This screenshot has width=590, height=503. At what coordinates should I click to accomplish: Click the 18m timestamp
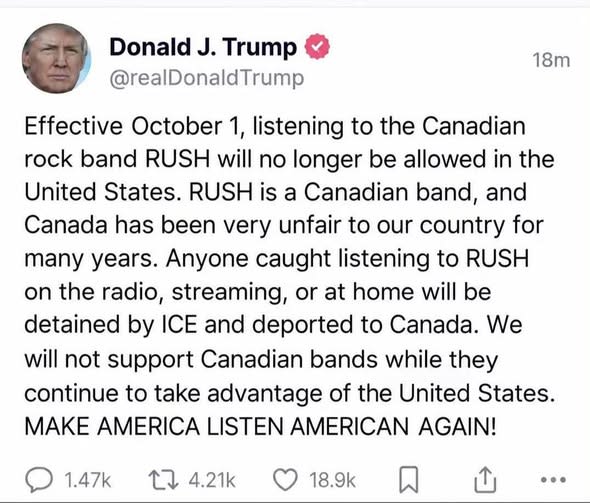[551, 61]
